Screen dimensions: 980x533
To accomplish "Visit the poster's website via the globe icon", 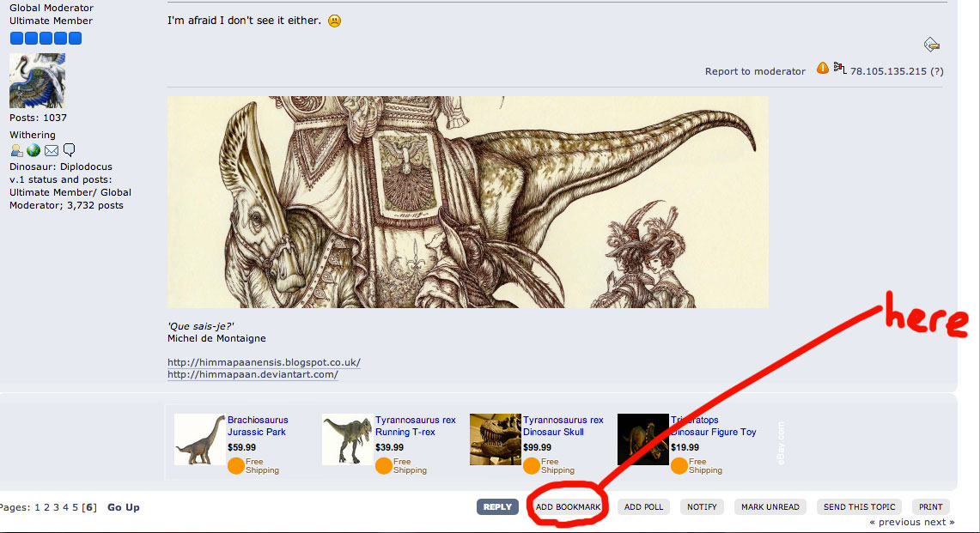I will click(x=33, y=150).
